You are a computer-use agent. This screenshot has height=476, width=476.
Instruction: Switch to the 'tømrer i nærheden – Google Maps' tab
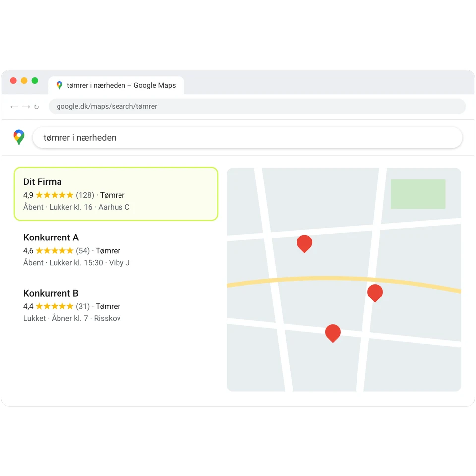[x=116, y=85]
